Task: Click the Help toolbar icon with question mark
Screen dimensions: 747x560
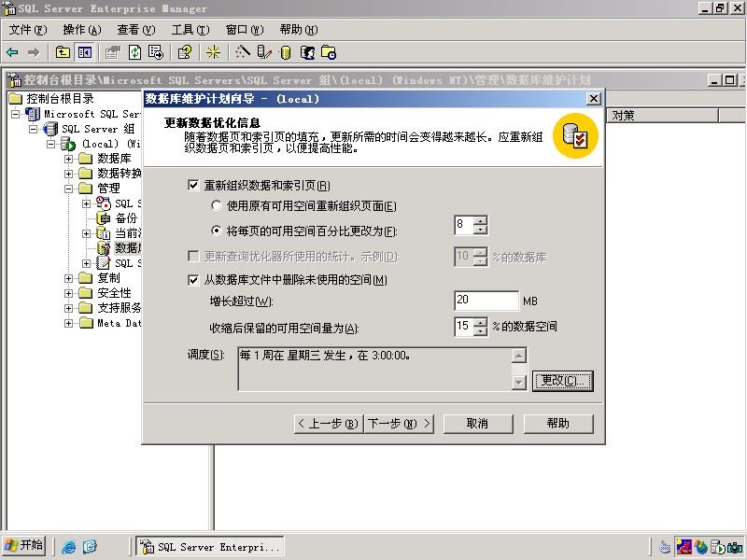Action: (x=184, y=52)
